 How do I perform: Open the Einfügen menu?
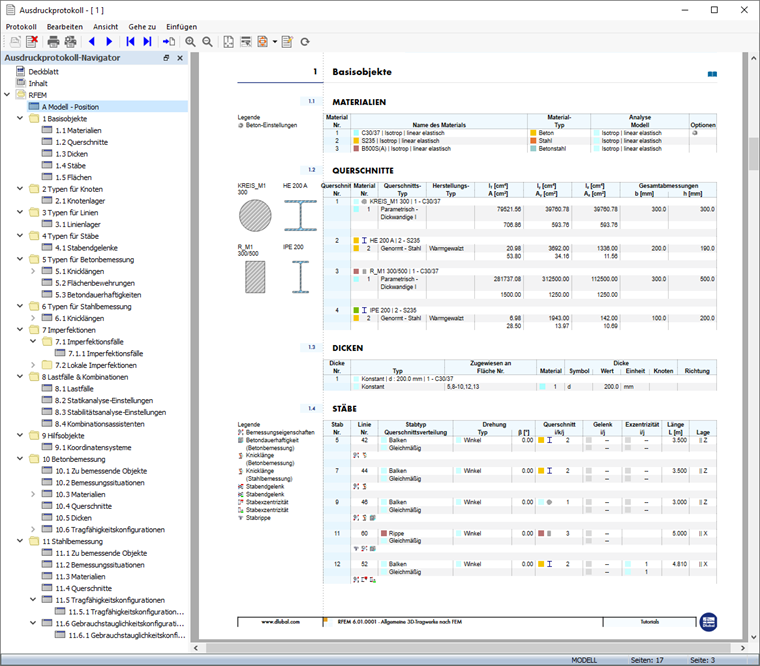pyautogui.click(x=181, y=26)
